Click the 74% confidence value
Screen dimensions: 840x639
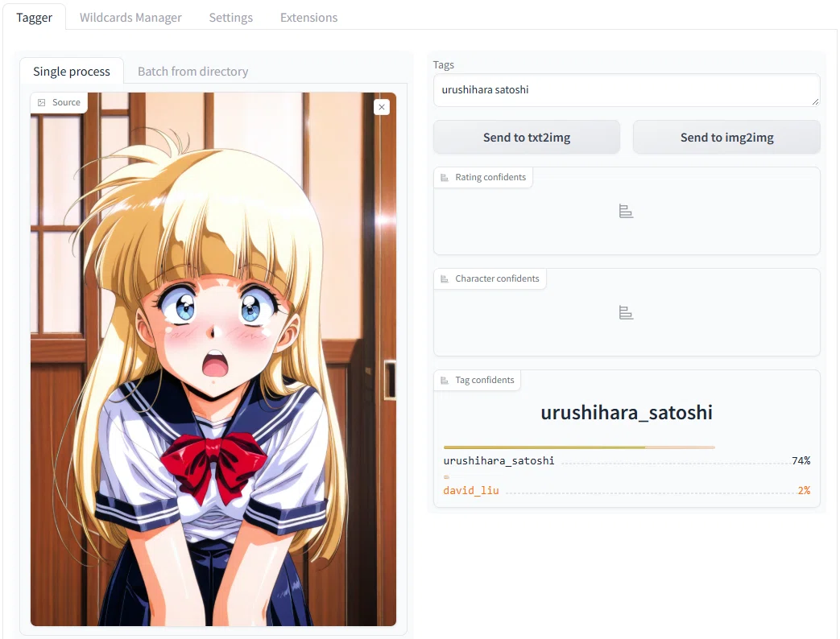[801, 461]
